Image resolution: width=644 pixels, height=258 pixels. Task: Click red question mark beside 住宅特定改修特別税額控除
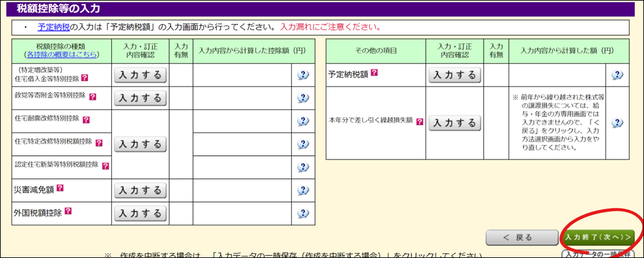pos(99,143)
